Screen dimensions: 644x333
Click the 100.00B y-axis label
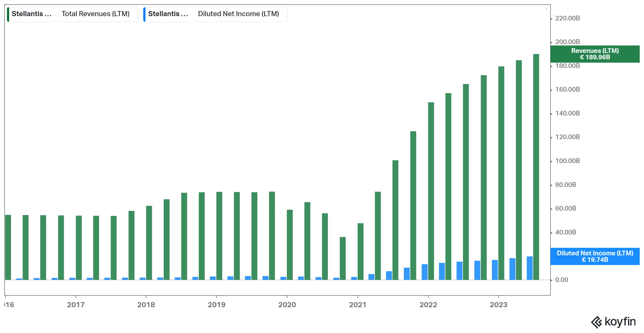pos(567,161)
